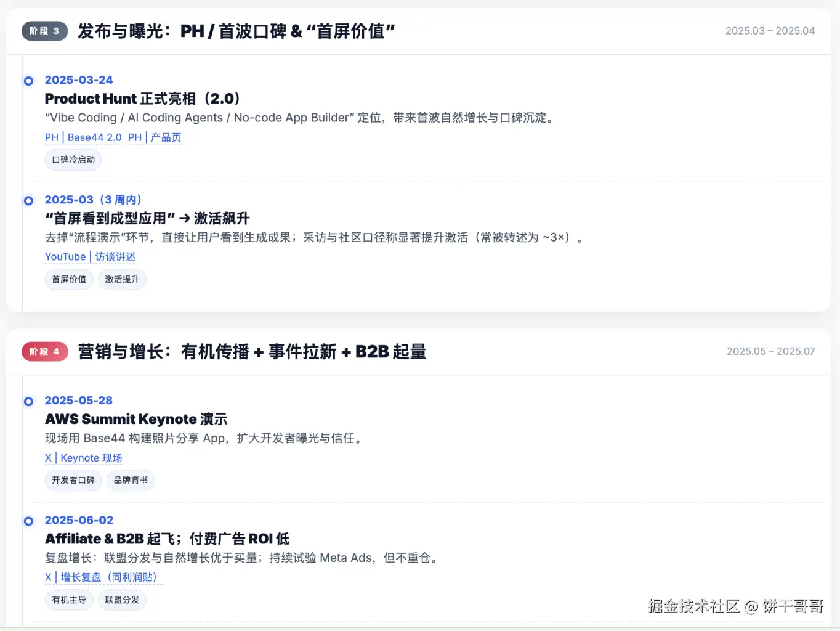The height and width of the screenshot is (631, 840).
Task: Click the "首屏价值" tag
Action: point(69,279)
